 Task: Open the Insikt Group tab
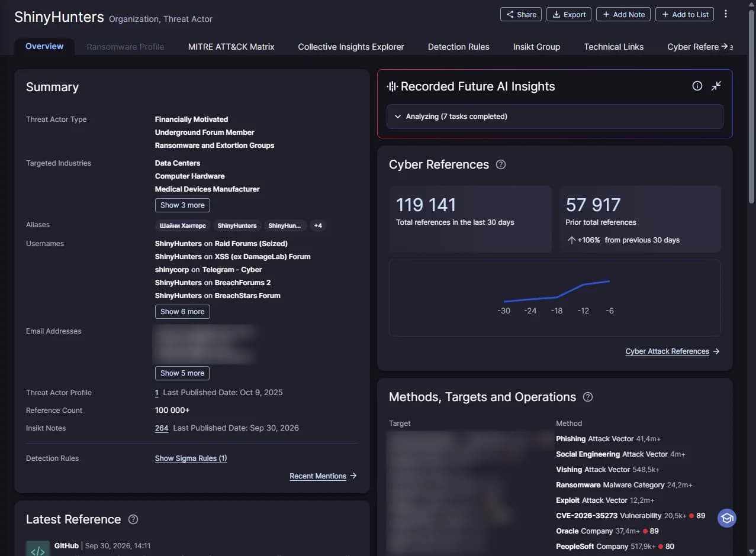536,47
